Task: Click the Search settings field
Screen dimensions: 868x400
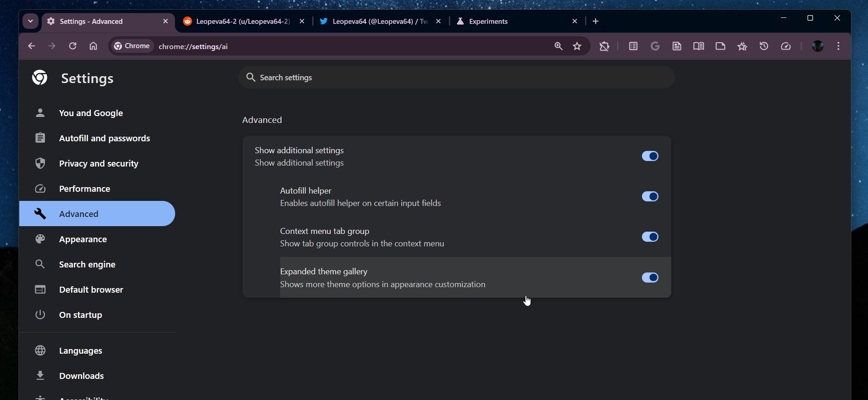Action: (456, 78)
